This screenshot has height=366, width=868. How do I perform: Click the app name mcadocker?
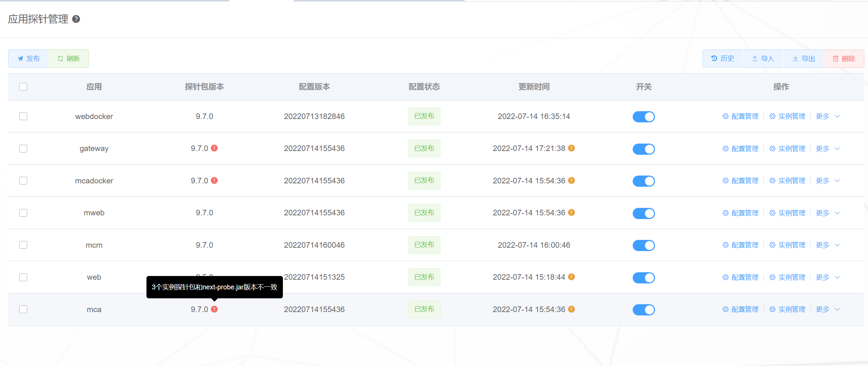click(94, 181)
